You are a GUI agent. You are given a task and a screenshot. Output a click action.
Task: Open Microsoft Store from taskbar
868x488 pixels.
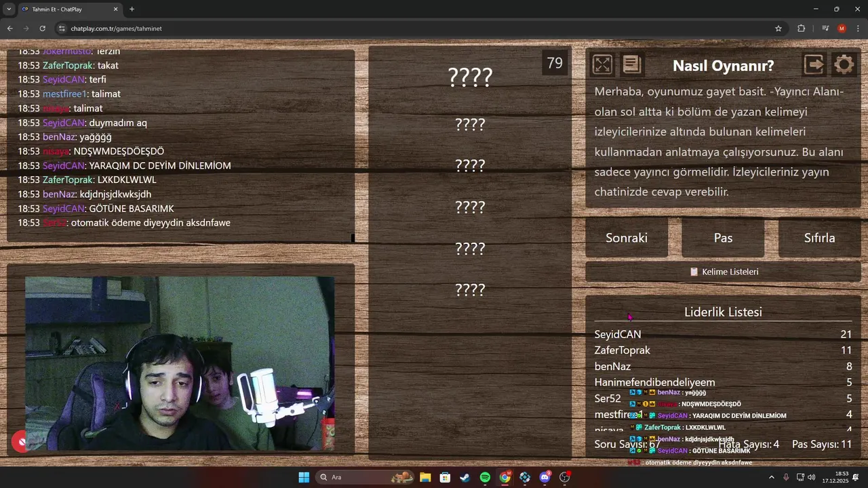click(445, 477)
